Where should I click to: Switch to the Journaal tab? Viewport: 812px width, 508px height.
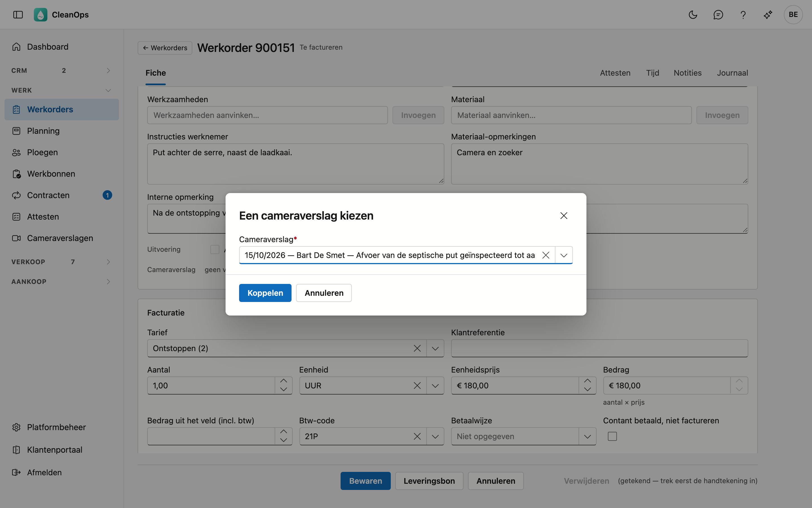(x=732, y=73)
